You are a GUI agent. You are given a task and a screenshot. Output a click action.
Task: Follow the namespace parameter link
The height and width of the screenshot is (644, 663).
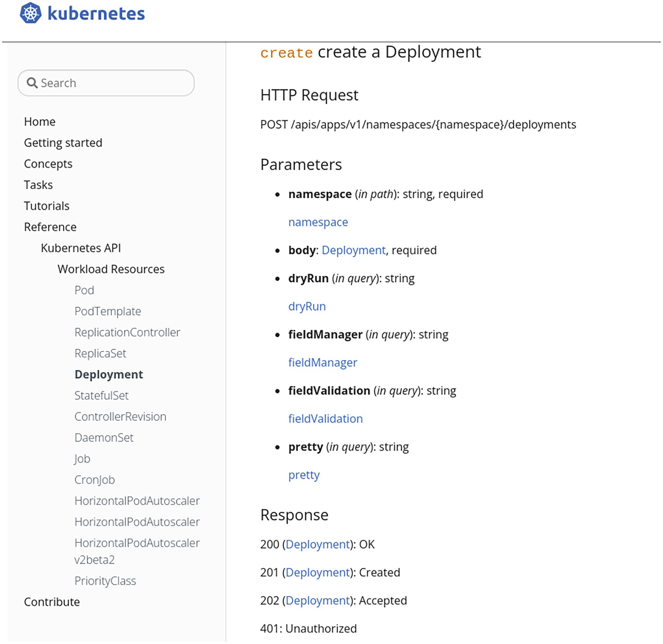coord(318,222)
